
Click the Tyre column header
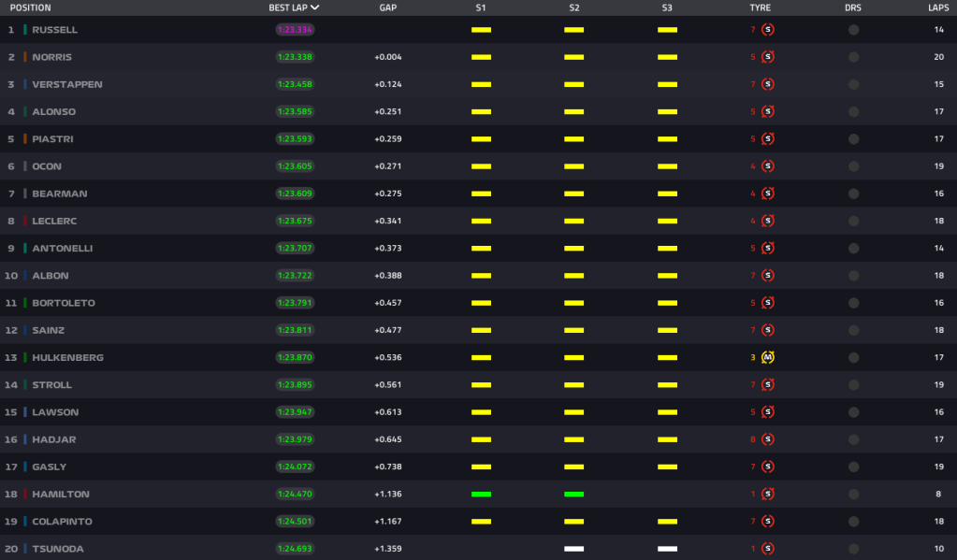click(760, 7)
